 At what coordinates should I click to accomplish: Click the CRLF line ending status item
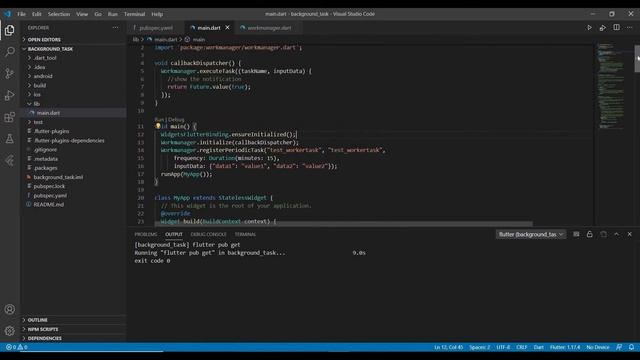(x=522, y=347)
